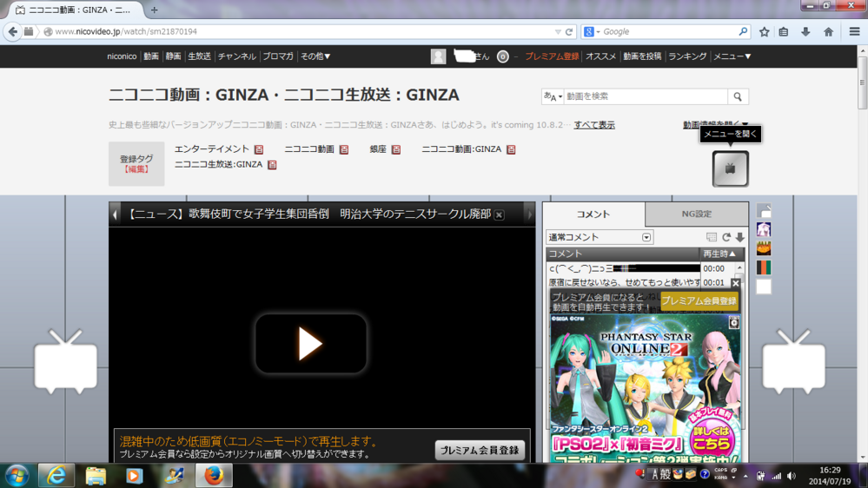Screen dimensions: 868x488
Task: Click the notification count badge showing 0
Action: pyautogui.click(x=503, y=56)
